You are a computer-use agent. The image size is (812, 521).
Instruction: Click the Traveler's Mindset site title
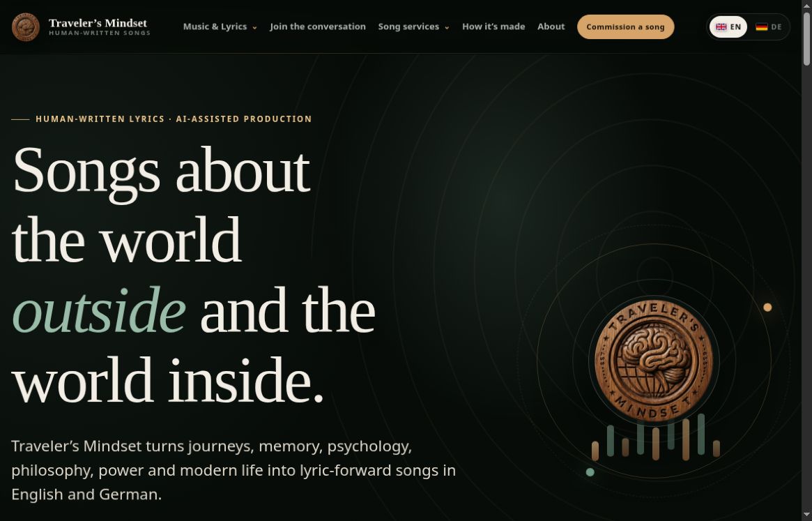(98, 23)
